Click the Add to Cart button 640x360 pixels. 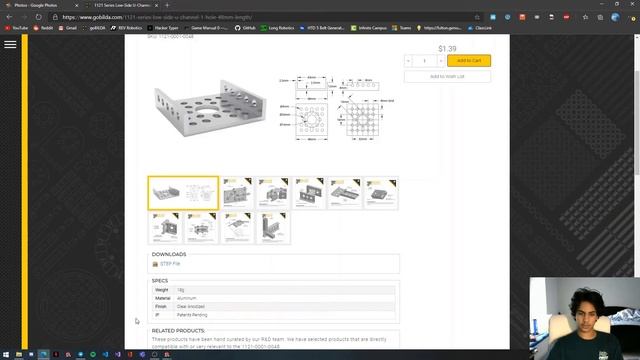(x=469, y=60)
